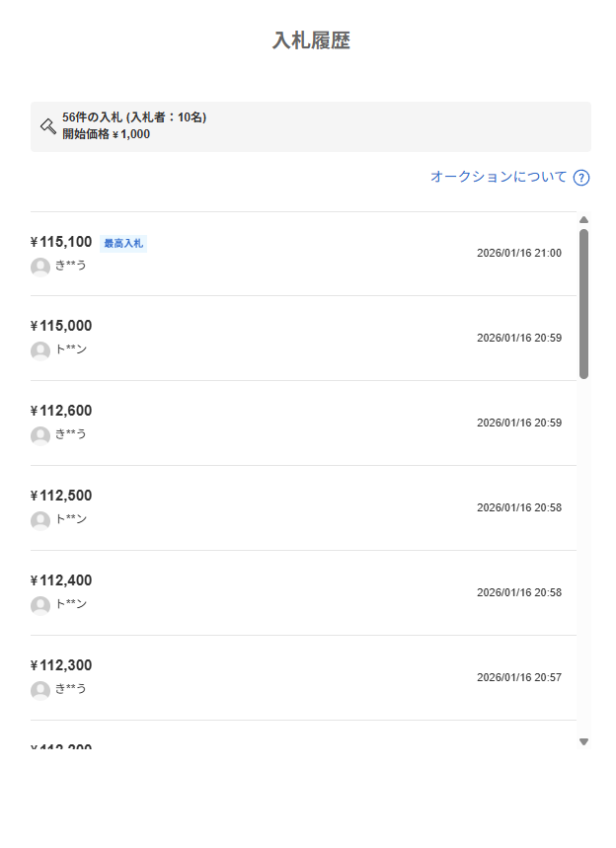Click the 最高入札 badge
616x848 pixels.
[123, 243]
